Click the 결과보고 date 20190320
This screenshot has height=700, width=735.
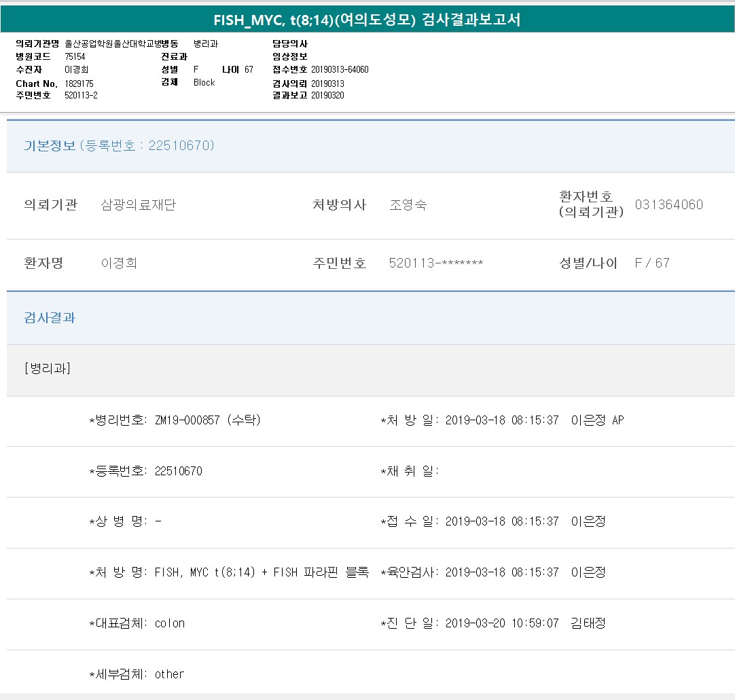tap(327, 96)
